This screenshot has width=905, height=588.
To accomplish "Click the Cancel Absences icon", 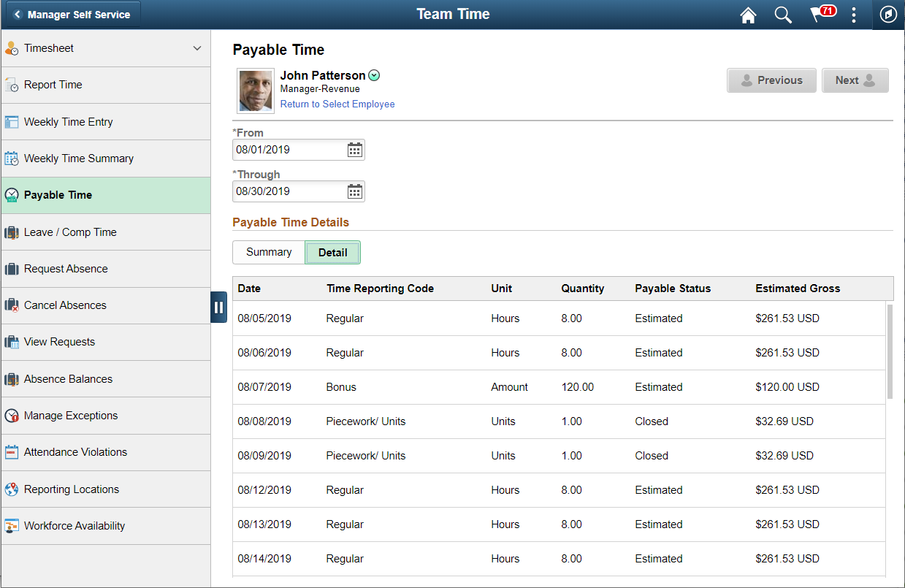I will click(12, 305).
